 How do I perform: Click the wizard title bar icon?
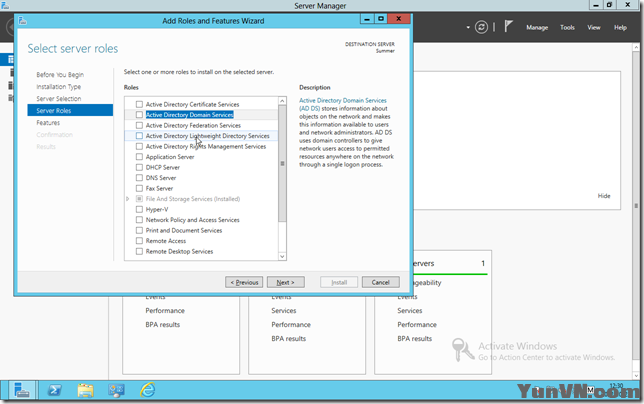coord(23,21)
